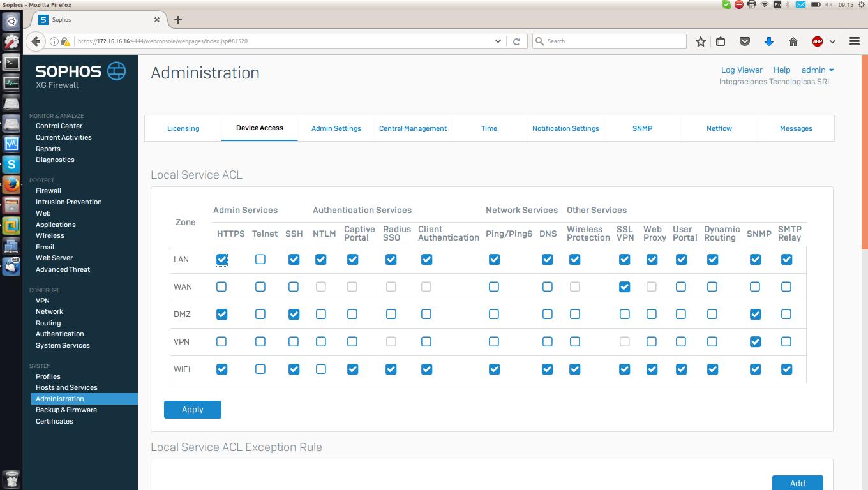
Task: Open System Services in the sidebar
Action: click(63, 346)
